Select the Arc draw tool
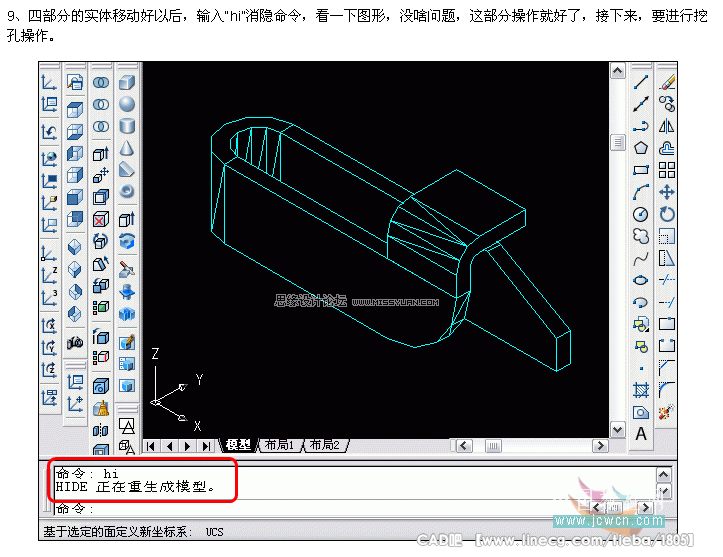 [641, 192]
